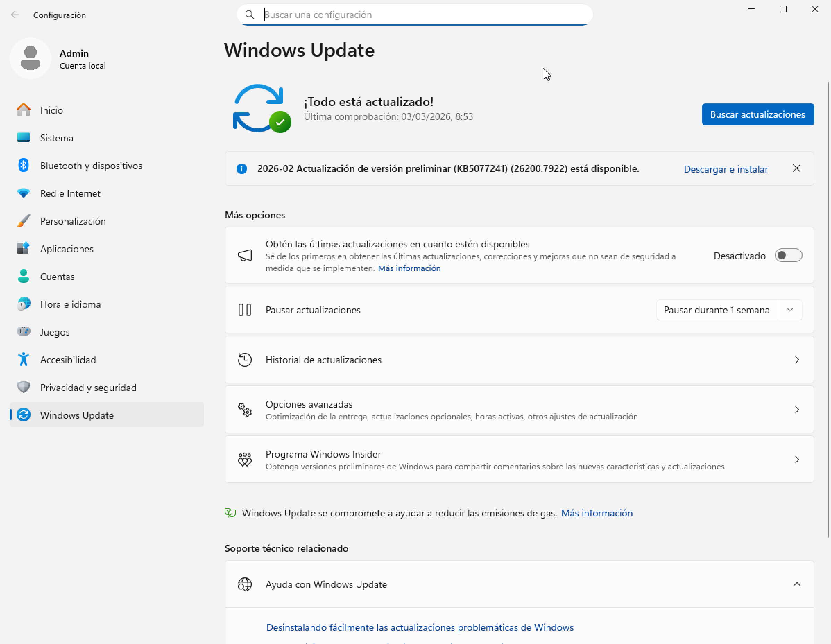831x644 pixels.
Task: Open Cuentas settings page
Action: pos(106,276)
